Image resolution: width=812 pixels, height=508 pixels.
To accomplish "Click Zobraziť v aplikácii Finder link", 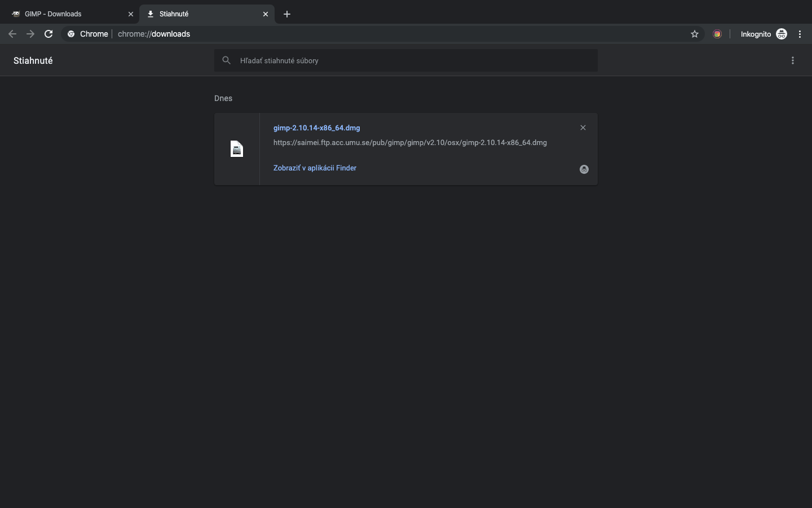I will (x=315, y=168).
